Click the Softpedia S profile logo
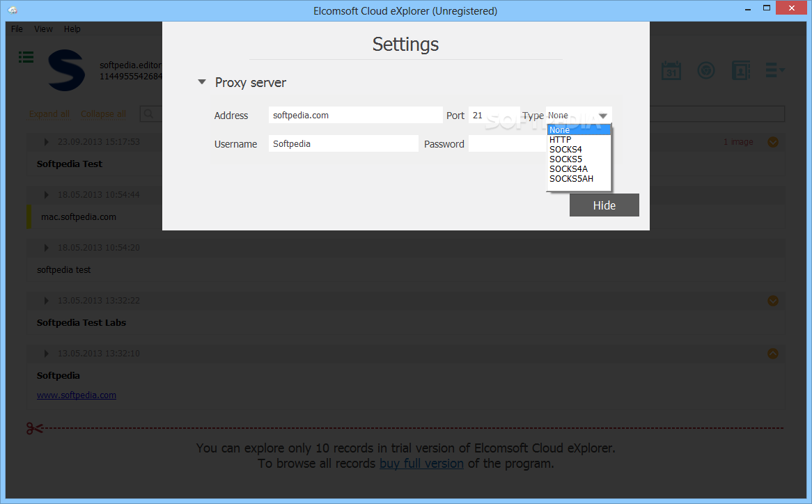This screenshot has height=504, width=812. 66,70
